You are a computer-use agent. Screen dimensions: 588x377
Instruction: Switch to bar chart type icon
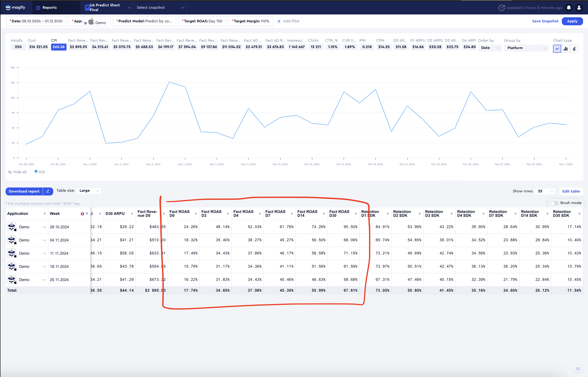tap(565, 49)
